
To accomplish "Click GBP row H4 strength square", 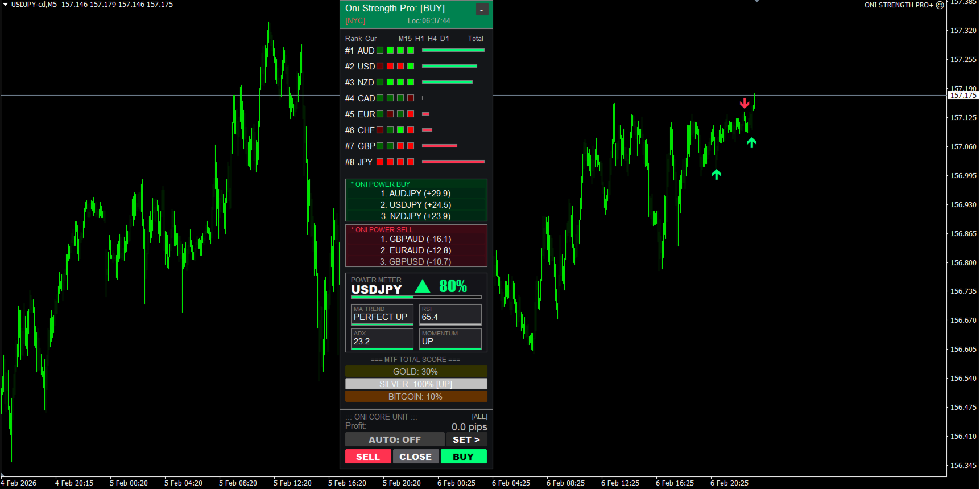I will tap(400, 146).
